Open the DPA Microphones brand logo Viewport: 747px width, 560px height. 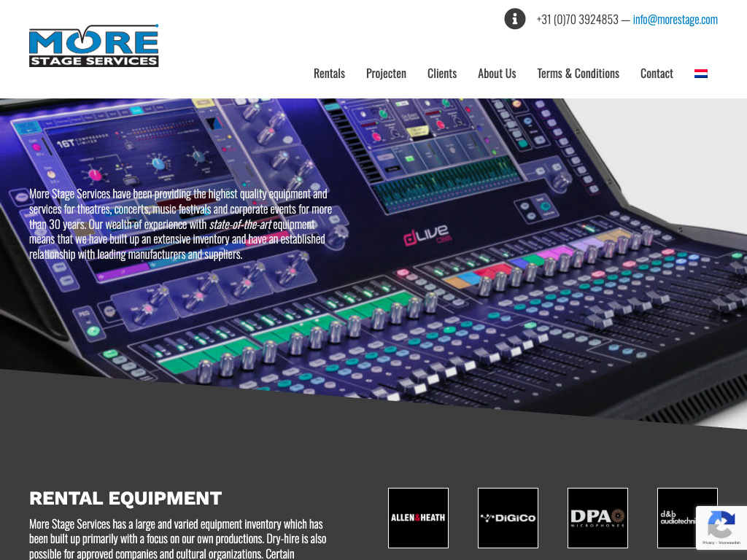point(597,518)
